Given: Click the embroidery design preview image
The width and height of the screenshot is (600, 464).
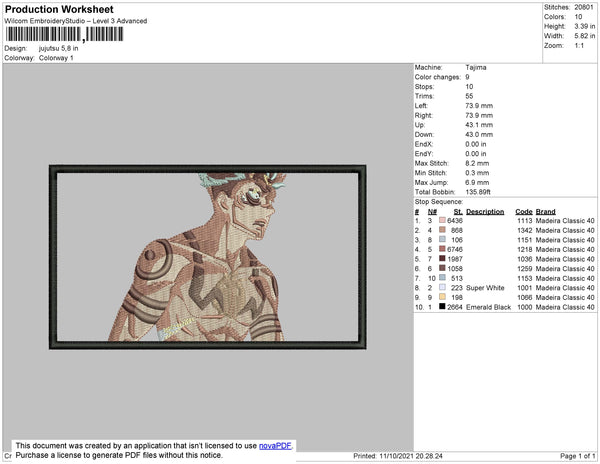Looking at the screenshot, I should coord(208,257).
